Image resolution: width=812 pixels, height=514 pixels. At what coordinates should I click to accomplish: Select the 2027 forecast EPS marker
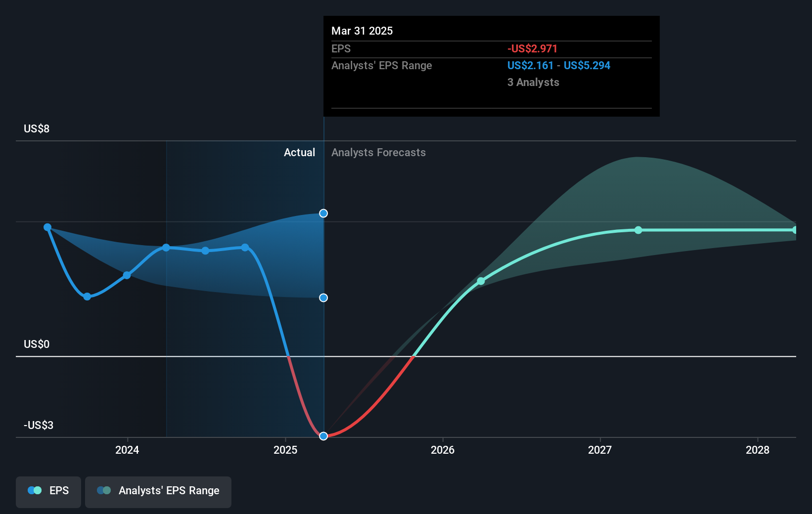click(638, 229)
